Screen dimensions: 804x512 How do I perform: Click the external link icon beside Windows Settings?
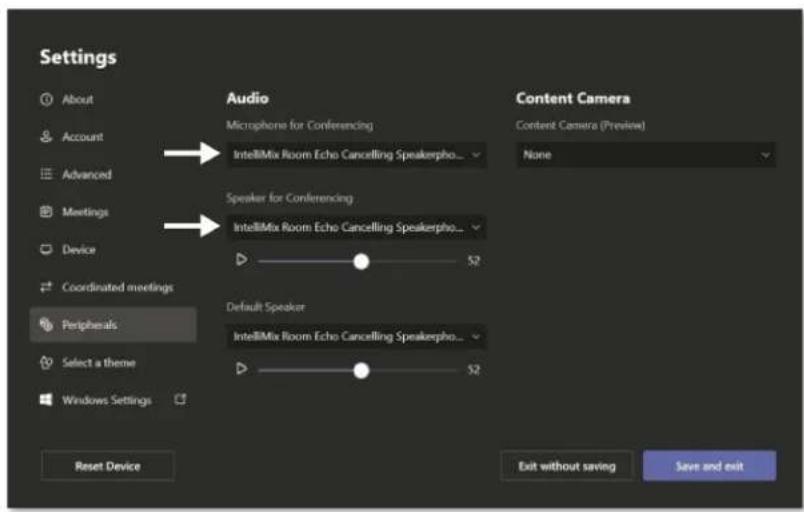coord(180,399)
